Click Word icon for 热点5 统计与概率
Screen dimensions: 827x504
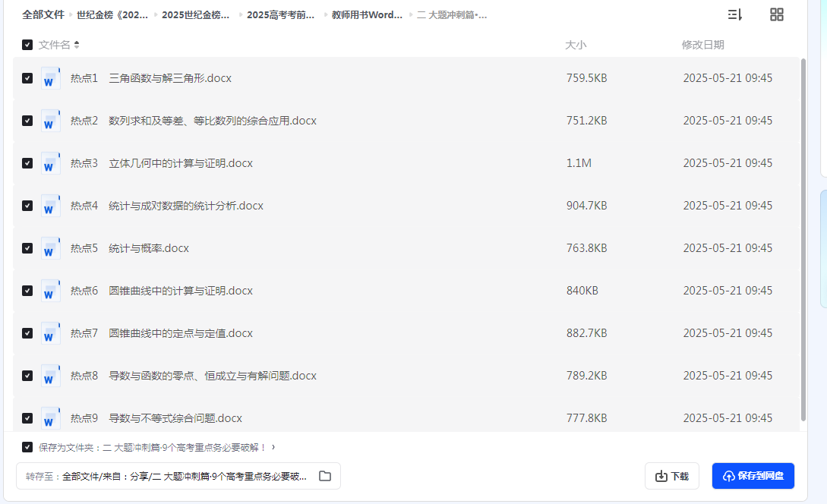pos(50,248)
